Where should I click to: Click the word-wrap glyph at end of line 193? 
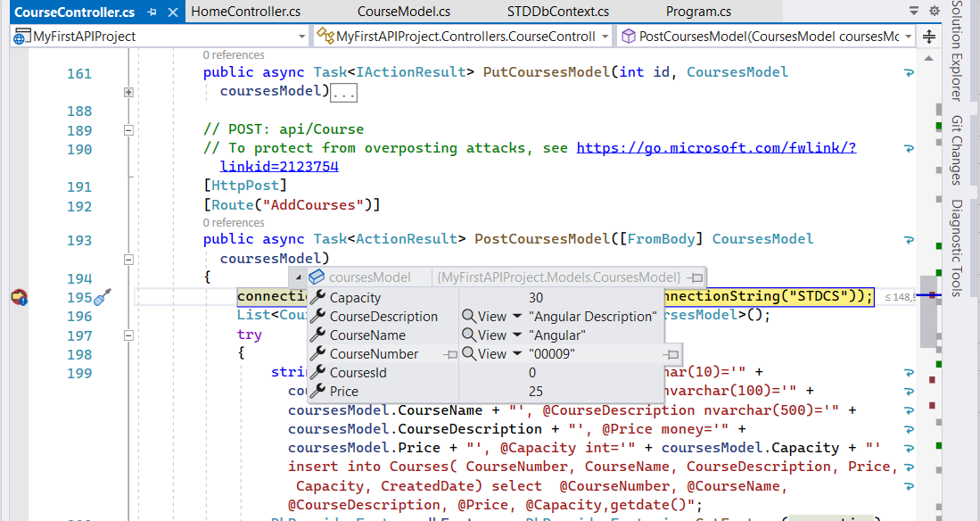(910, 240)
